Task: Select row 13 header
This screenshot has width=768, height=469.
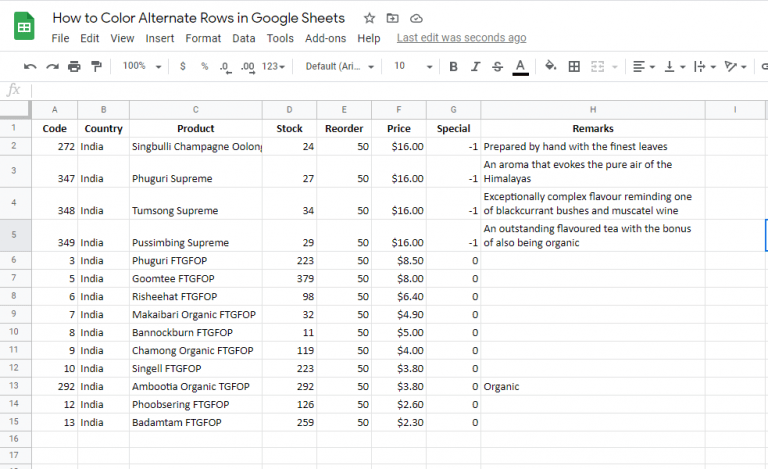Action: coord(15,386)
